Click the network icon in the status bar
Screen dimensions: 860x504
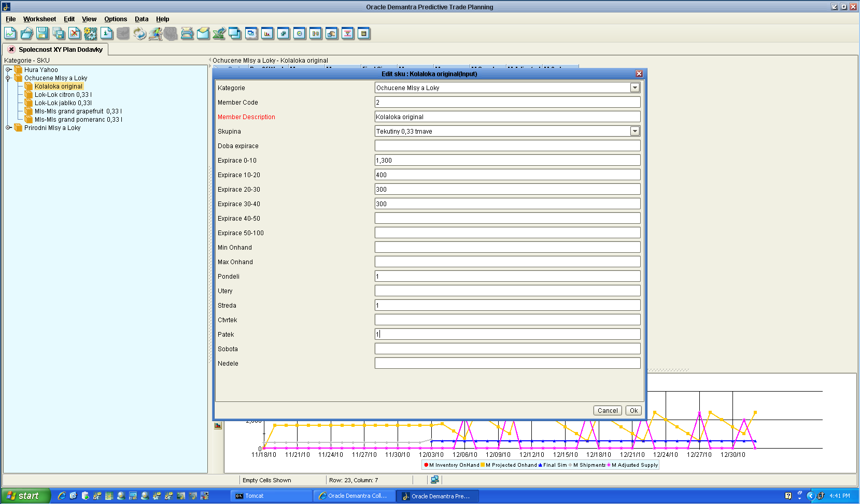pyautogui.click(x=434, y=480)
